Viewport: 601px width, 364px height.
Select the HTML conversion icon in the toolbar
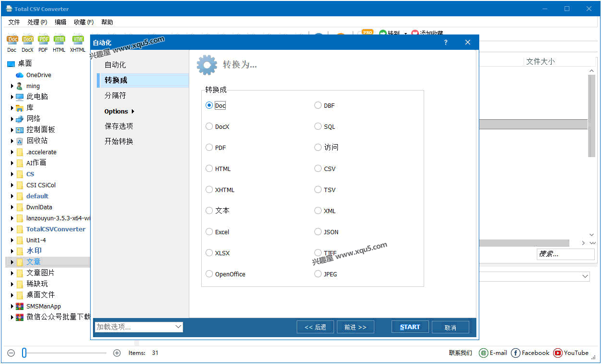point(59,42)
